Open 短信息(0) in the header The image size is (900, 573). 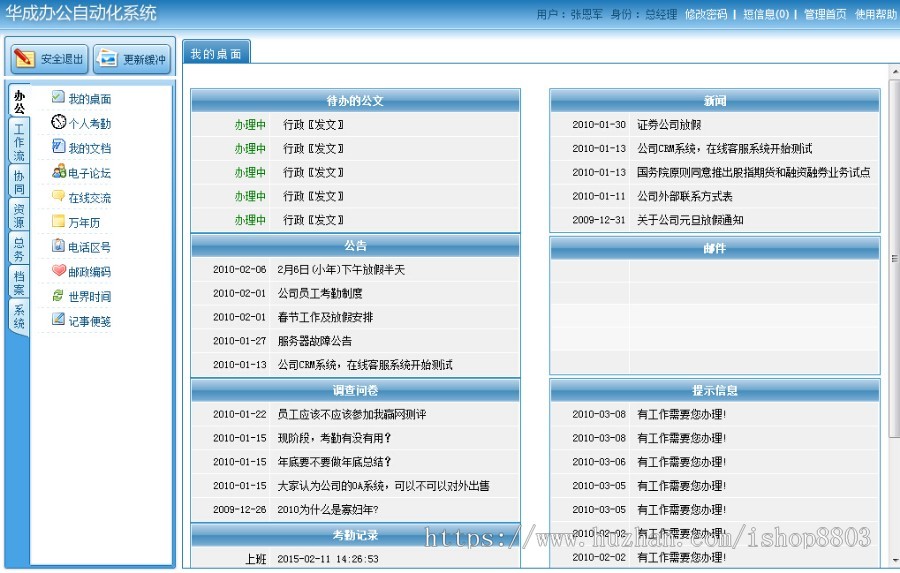pos(766,14)
